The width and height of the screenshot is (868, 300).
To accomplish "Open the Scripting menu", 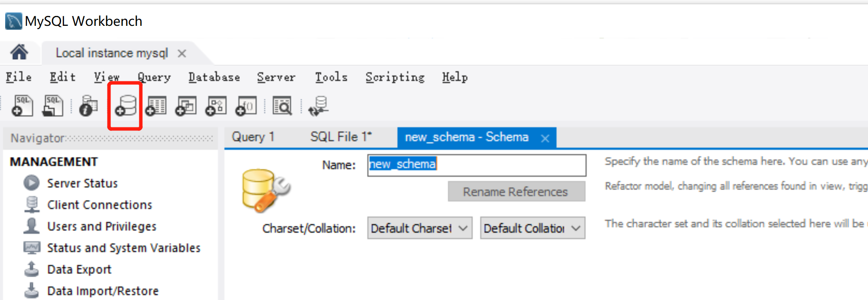I will pyautogui.click(x=395, y=77).
